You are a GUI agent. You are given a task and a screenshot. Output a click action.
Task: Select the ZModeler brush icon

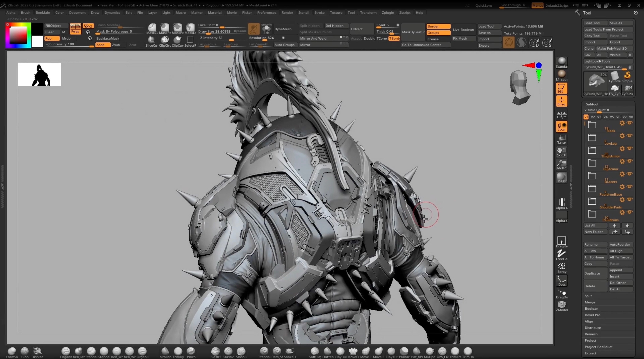561,306
